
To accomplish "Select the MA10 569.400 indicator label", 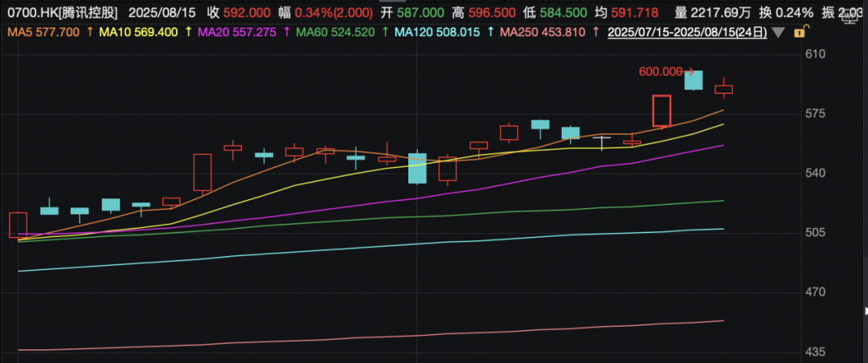I will coord(138,33).
